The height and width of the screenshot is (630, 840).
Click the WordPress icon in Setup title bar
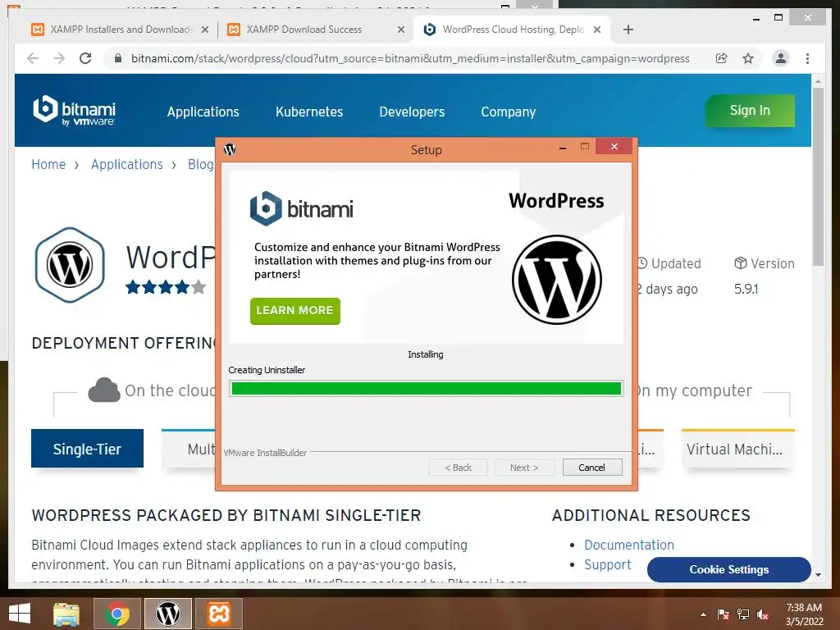(x=230, y=149)
